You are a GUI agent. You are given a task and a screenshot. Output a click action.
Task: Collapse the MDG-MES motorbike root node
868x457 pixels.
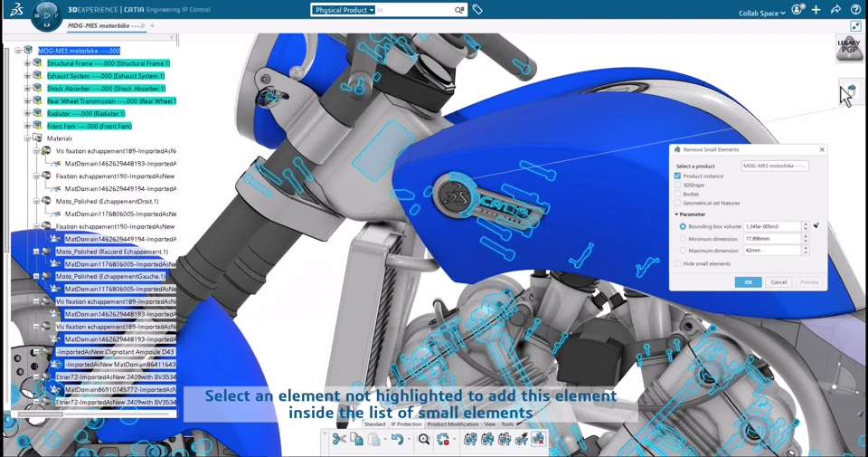pos(18,51)
